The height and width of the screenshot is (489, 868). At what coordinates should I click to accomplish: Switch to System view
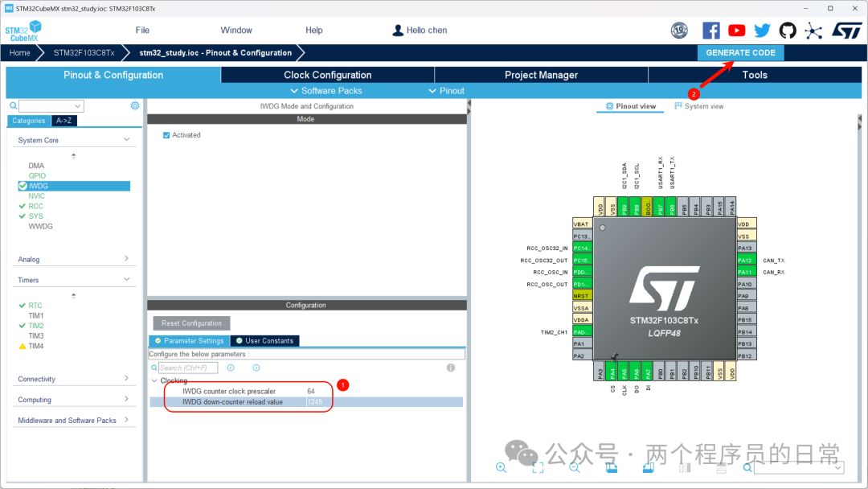[x=698, y=106]
